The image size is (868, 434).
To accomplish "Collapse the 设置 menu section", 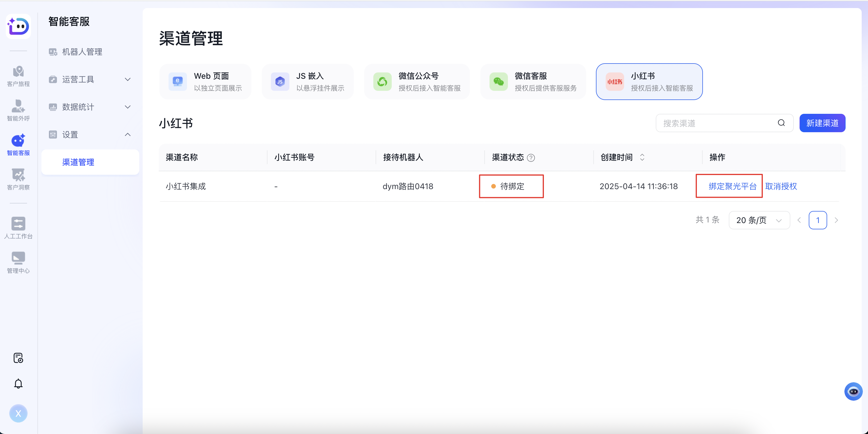I will point(89,134).
